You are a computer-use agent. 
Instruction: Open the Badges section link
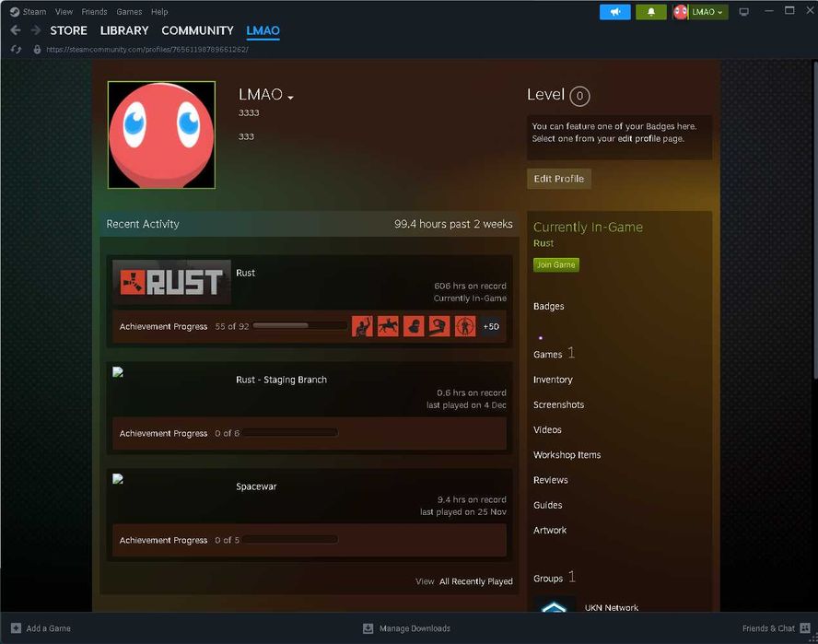(548, 307)
